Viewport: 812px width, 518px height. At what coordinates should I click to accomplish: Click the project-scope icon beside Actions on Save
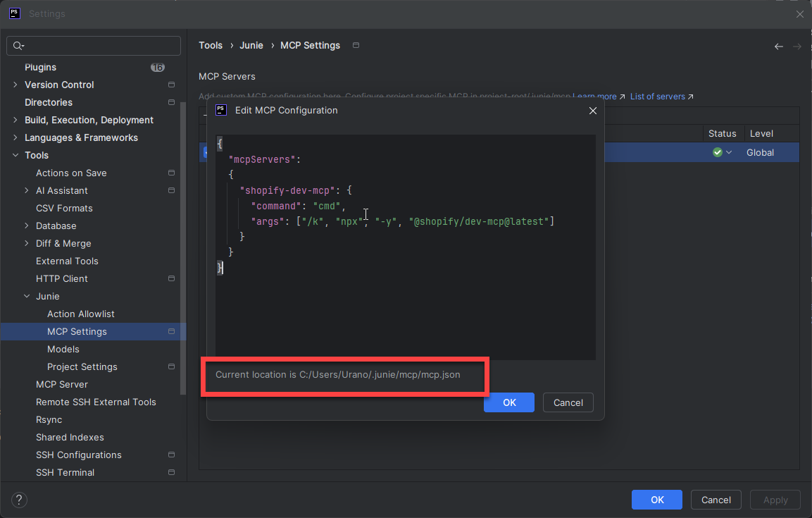[x=171, y=173]
